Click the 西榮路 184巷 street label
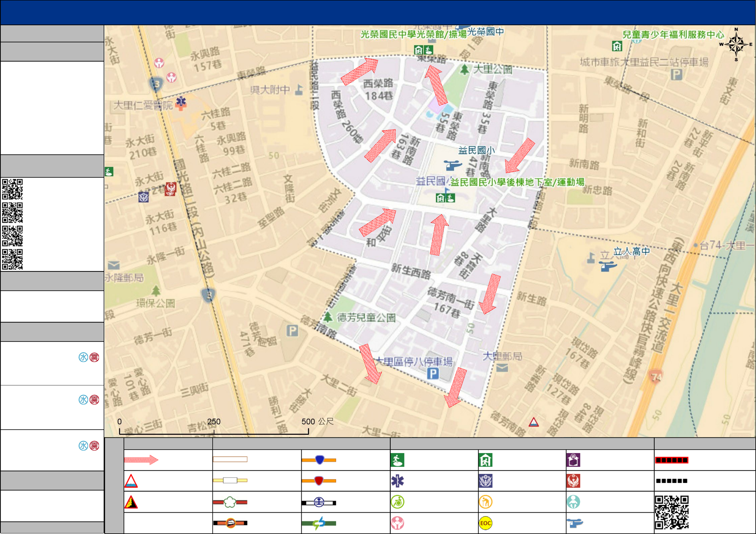756x534 pixels. coord(378,89)
